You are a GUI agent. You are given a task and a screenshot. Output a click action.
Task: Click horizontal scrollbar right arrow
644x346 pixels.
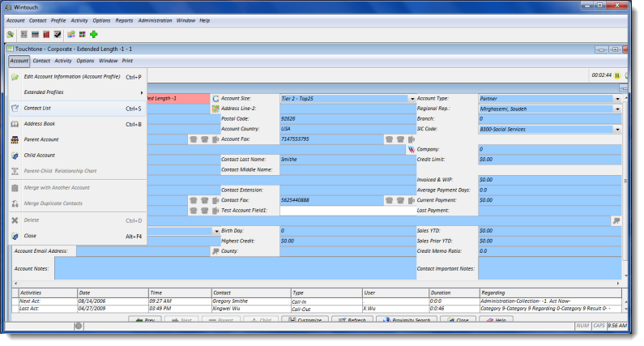(x=618, y=284)
